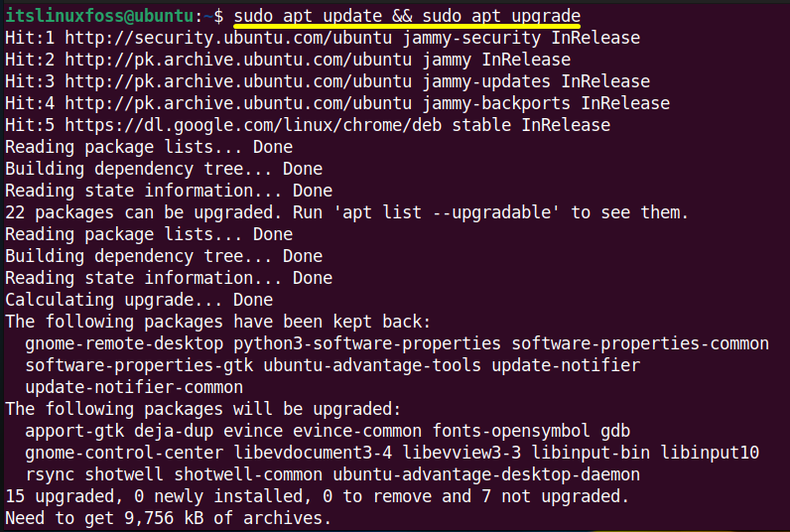
Task: Click the software-properties-common package name
Action: point(640,343)
